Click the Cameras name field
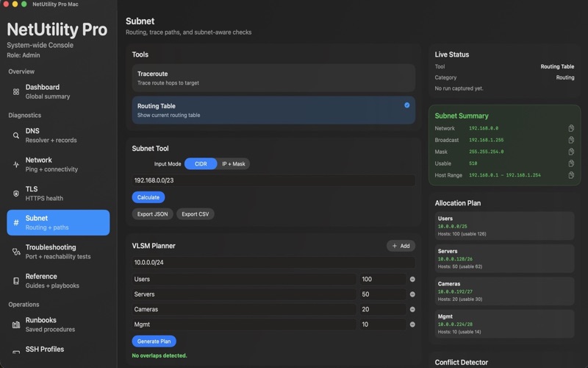The image size is (588, 368). pos(244,309)
